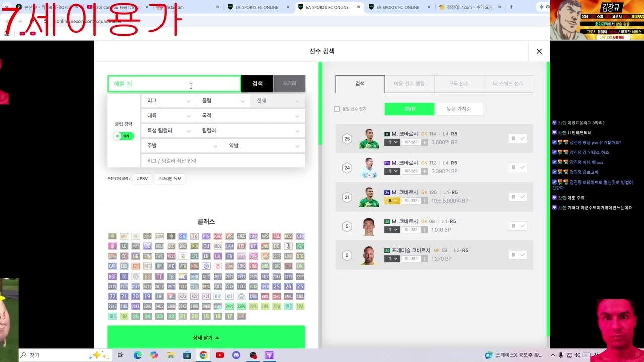
Task: Select the FSL class icon
Action: tap(277, 236)
